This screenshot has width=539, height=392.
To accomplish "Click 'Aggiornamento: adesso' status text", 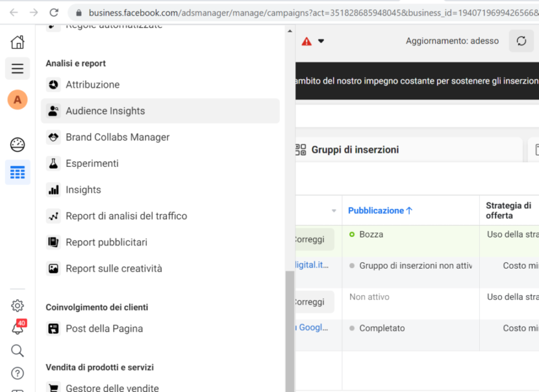I will pos(452,41).
